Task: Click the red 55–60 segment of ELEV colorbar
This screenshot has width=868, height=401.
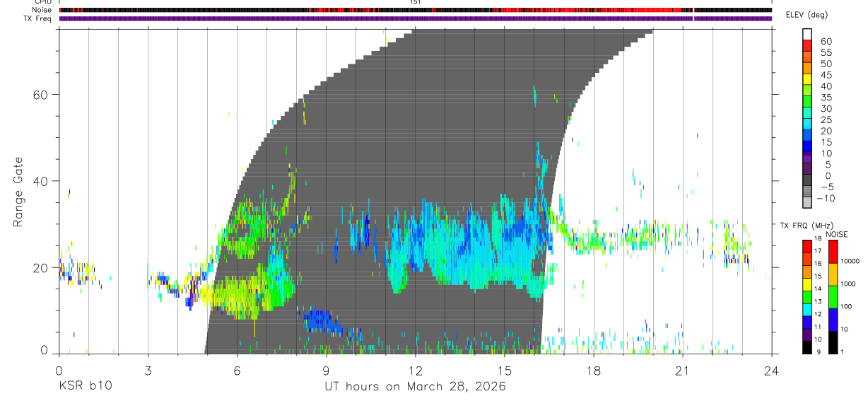Action: pyautogui.click(x=807, y=46)
